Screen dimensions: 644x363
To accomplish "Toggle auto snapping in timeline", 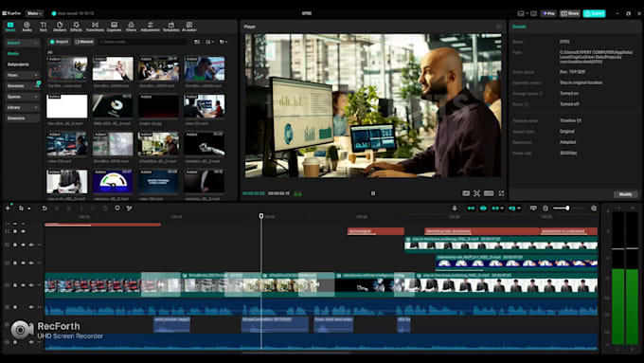I will tap(483, 209).
